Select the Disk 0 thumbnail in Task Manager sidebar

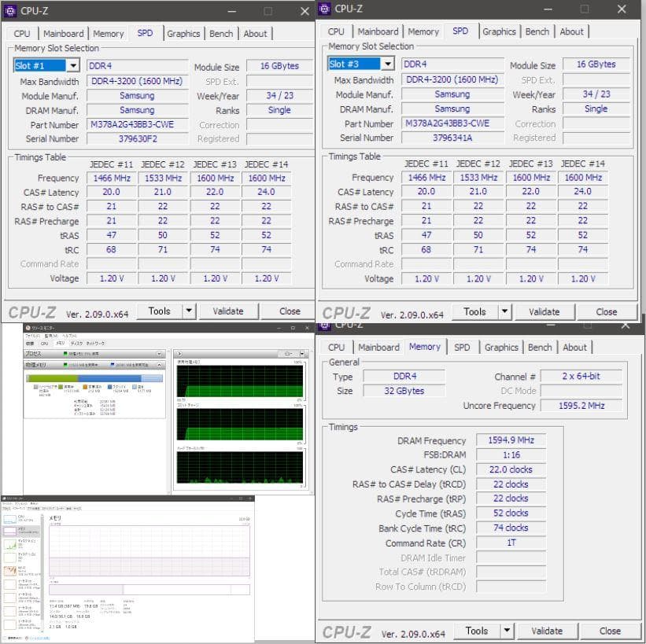[9, 544]
